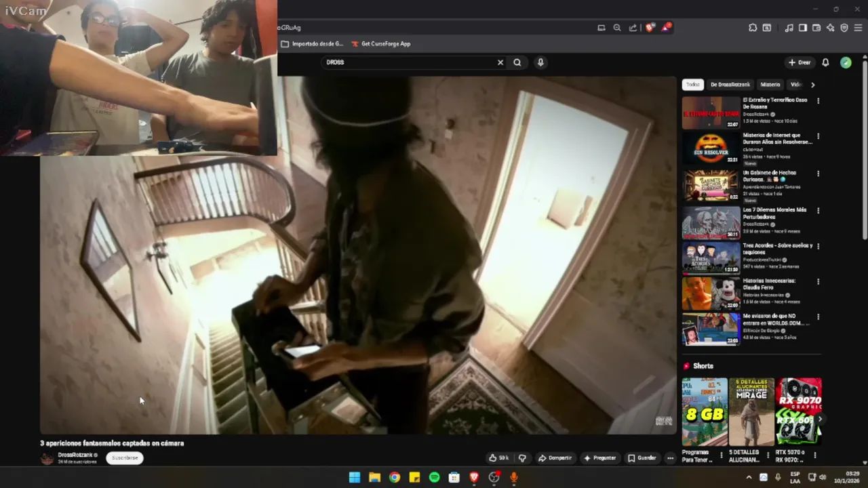Dislike the video with thumbs-down button
Viewport: 868px width, 488px height.
522,458
